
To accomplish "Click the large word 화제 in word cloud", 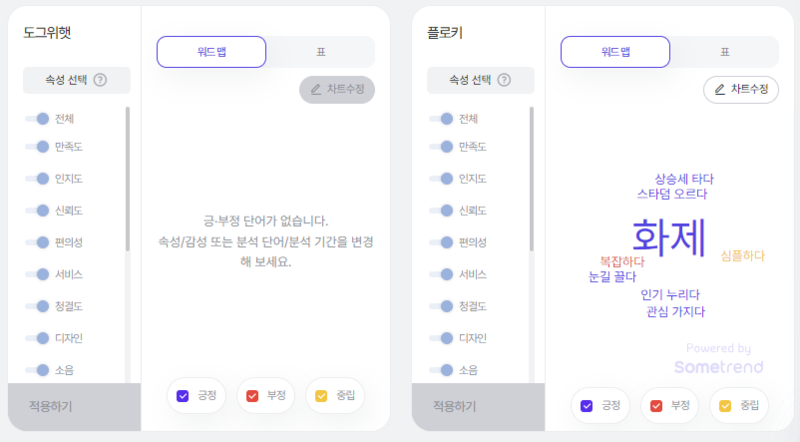I will pyautogui.click(x=669, y=237).
